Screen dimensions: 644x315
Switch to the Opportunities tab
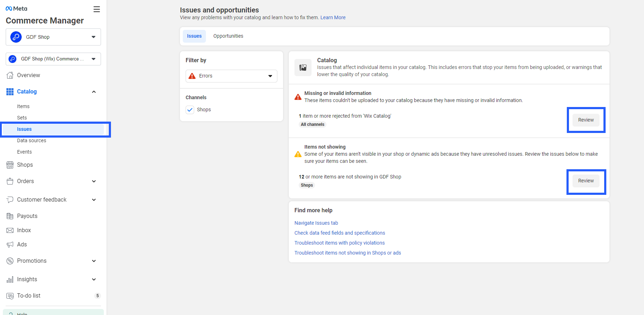228,36
